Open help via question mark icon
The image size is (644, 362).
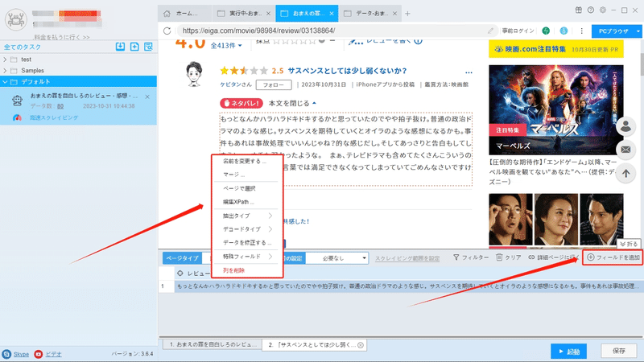[x=591, y=10]
